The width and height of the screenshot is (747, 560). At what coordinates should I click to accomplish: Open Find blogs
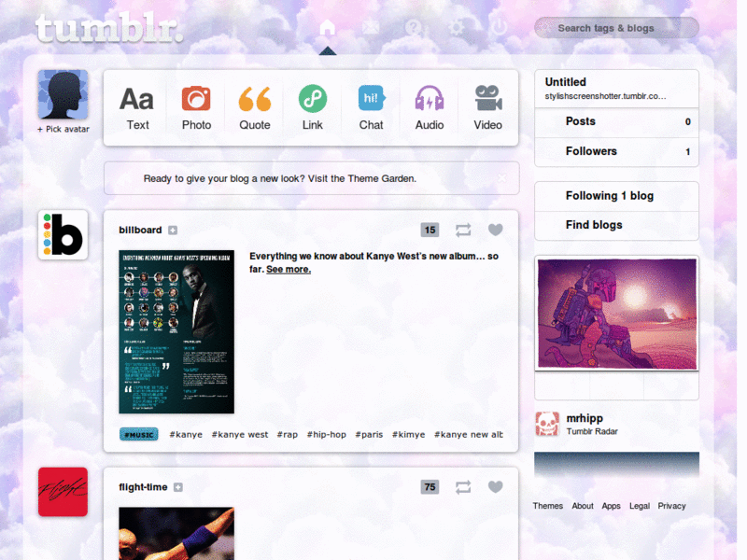[616, 225]
